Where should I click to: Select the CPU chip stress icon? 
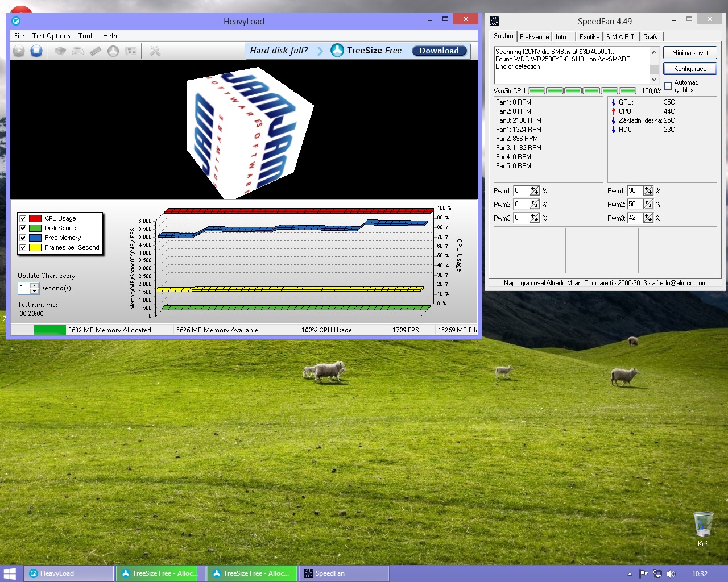click(x=60, y=51)
